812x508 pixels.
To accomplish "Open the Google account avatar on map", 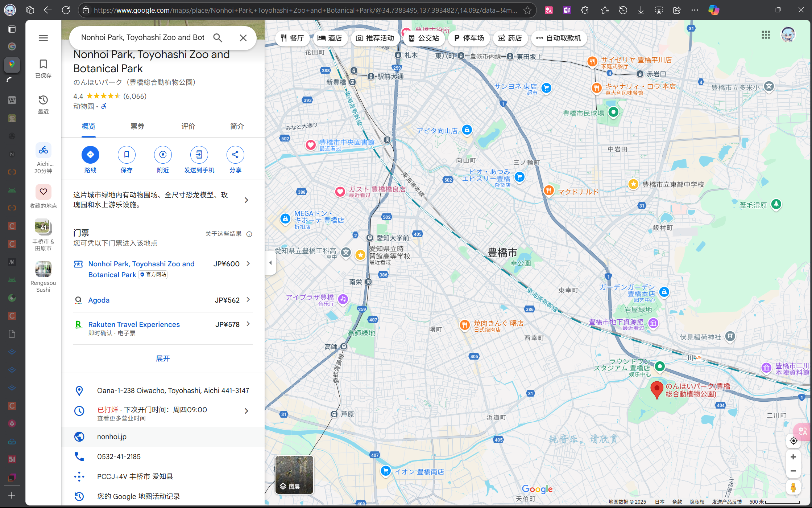I will coord(788,35).
